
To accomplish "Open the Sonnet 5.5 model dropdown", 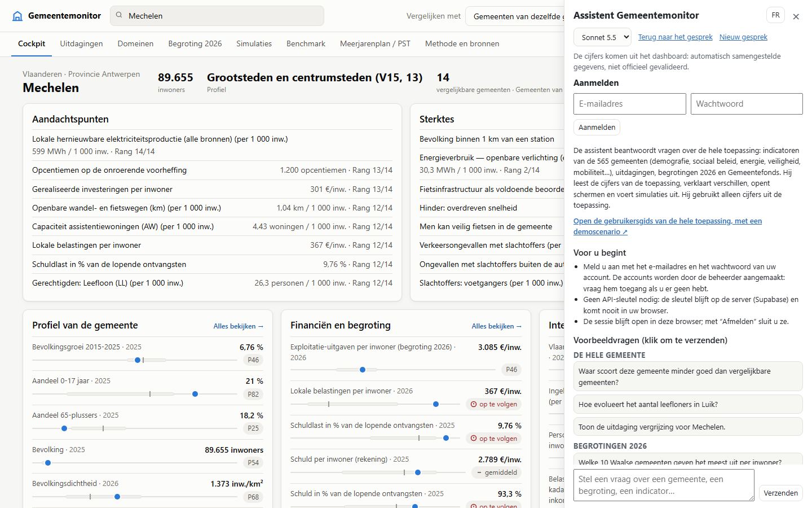I will 602,37.
